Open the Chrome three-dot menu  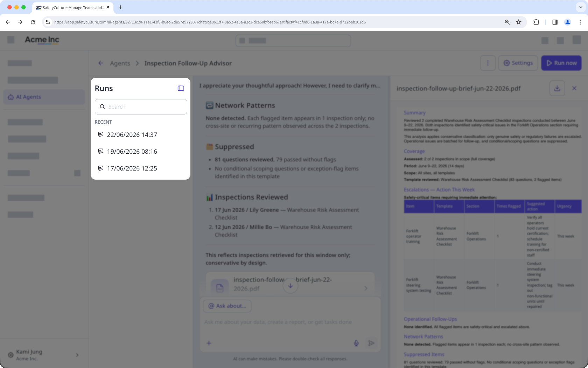(580, 22)
